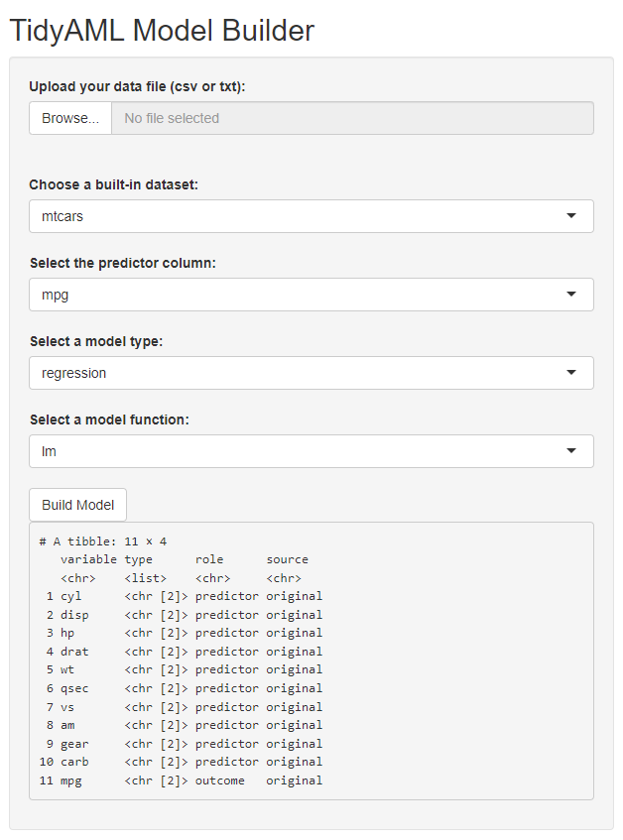Image resolution: width=623 pixels, height=840 pixels.
Task: Click the 'Select a model function' label
Action: [x=108, y=420]
